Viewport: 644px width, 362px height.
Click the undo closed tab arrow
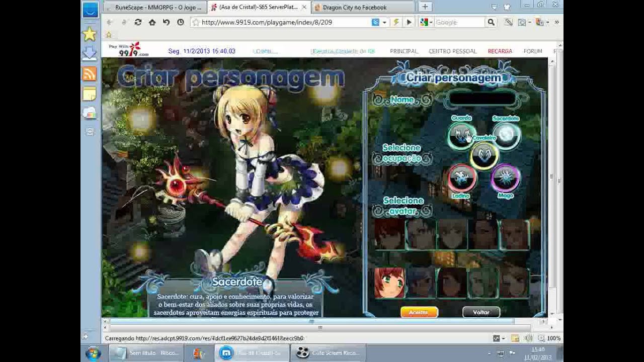166,22
